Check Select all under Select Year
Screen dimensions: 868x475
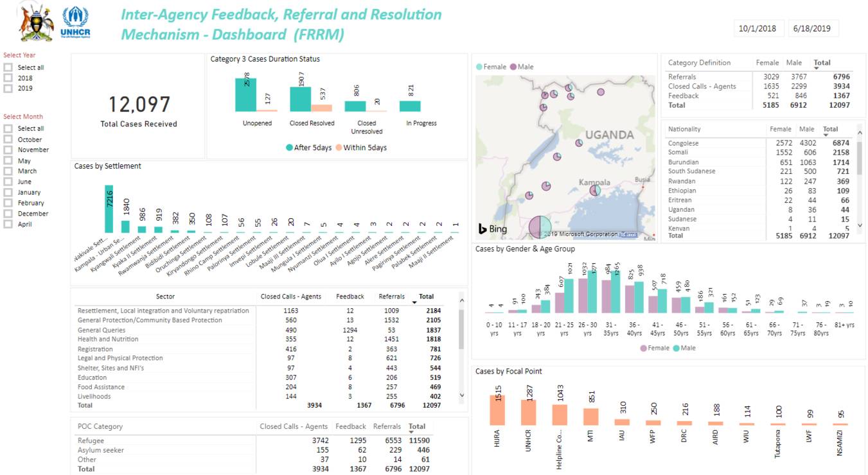pos(8,67)
